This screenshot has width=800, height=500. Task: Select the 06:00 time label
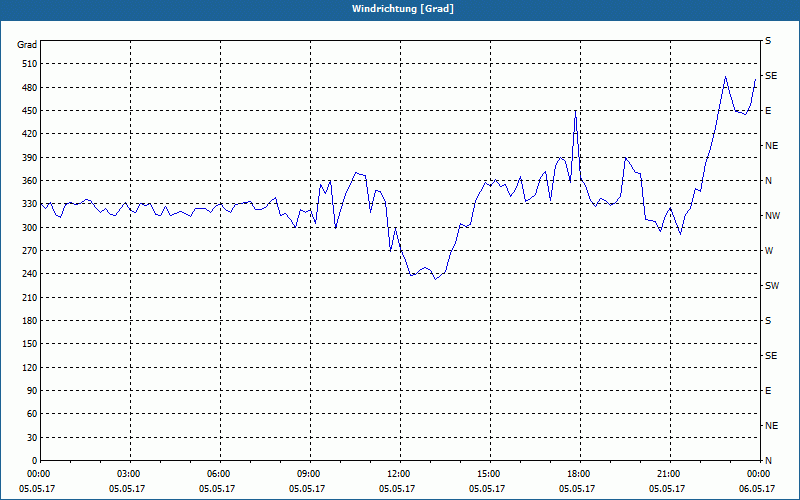[x=220, y=474]
